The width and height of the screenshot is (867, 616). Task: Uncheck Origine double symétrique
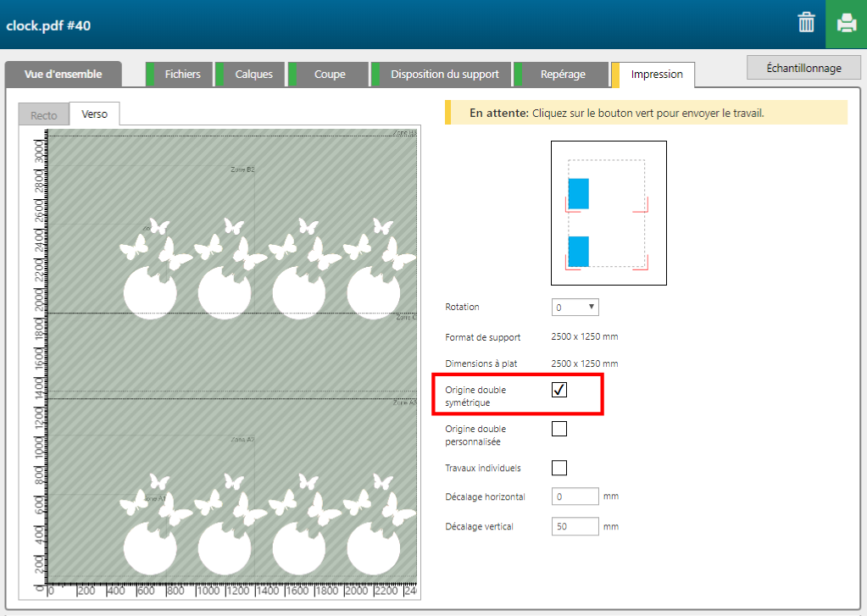[x=559, y=390]
